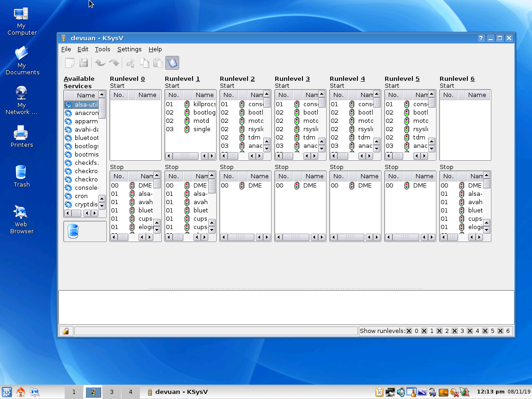Click the Cut scissors toolbar icon
Image resolution: width=532 pixels, height=399 pixels.
click(x=131, y=63)
